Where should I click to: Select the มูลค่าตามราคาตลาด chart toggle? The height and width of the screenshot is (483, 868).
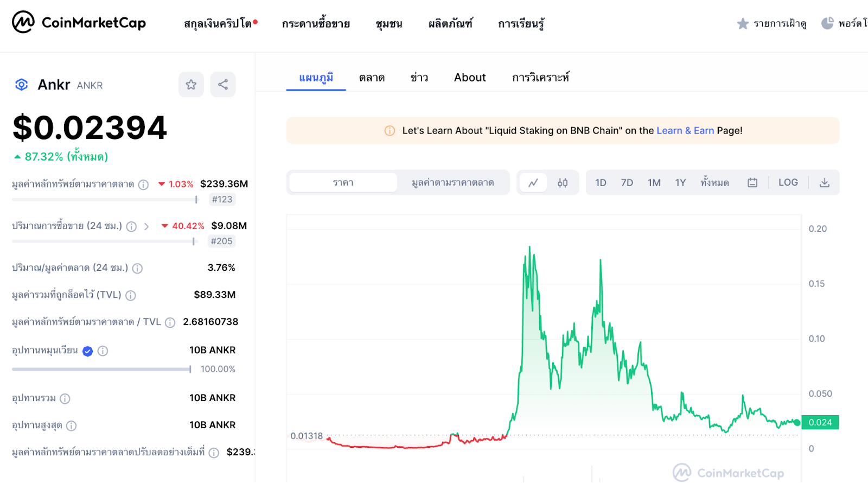tap(453, 183)
